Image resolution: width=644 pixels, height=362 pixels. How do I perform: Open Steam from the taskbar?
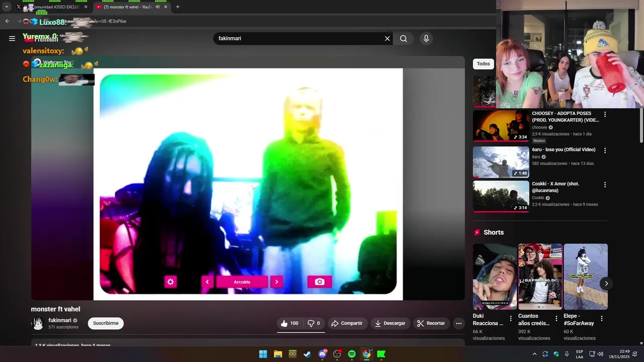(x=307, y=354)
